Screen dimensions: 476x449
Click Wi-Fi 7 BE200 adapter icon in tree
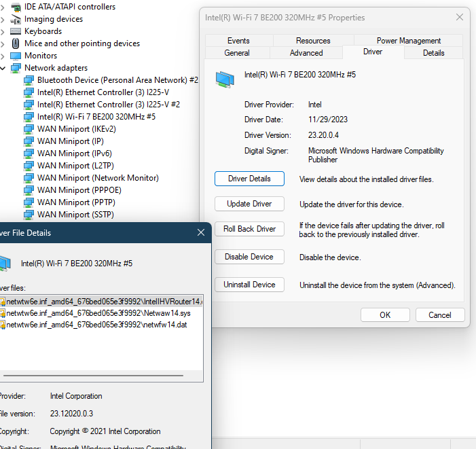pyautogui.click(x=29, y=117)
